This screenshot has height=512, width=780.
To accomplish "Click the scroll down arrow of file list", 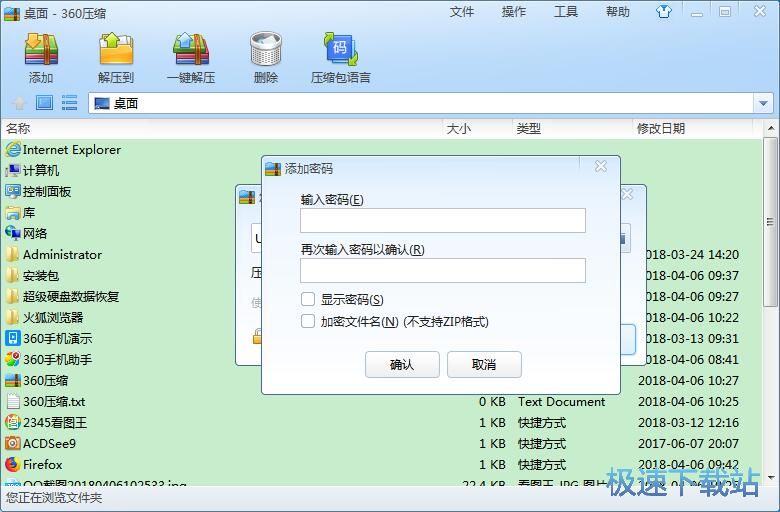I will pyautogui.click(x=771, y=477).
